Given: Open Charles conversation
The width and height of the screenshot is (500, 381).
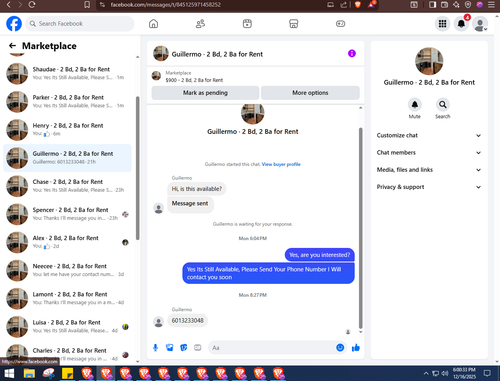Looking at the screenshot, I should pos(68,354).
